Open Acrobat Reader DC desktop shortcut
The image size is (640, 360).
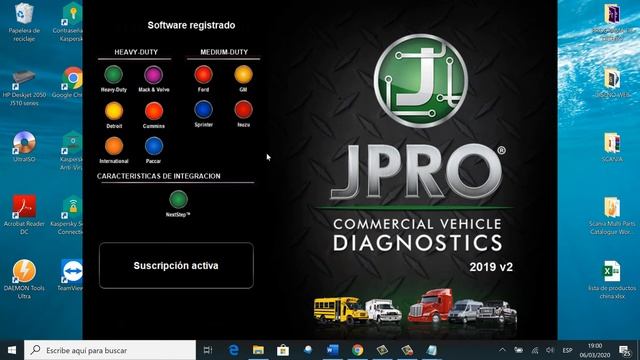(24, 215)
